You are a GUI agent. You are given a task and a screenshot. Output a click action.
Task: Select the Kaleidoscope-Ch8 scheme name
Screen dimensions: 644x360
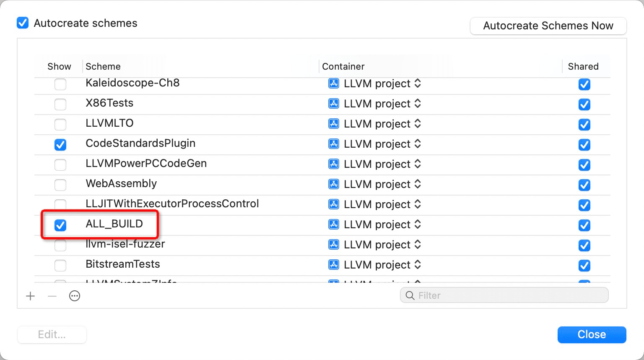click(132, 83)
